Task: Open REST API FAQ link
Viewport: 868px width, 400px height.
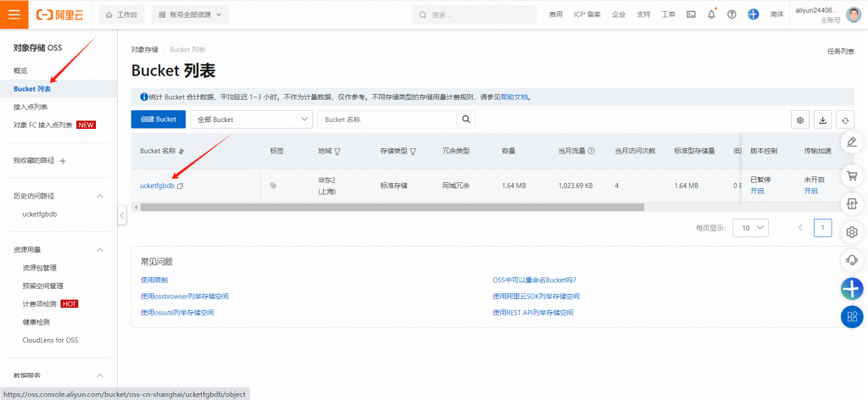Action: (x=533, y=313)
